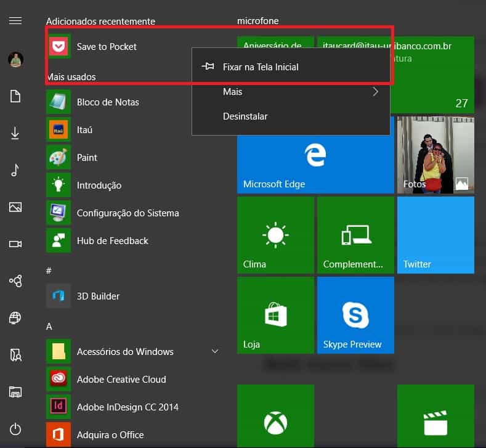Viewport: 486px width, 448px height.
Task: Open the Twitter tile
Action: click(435, 235)
